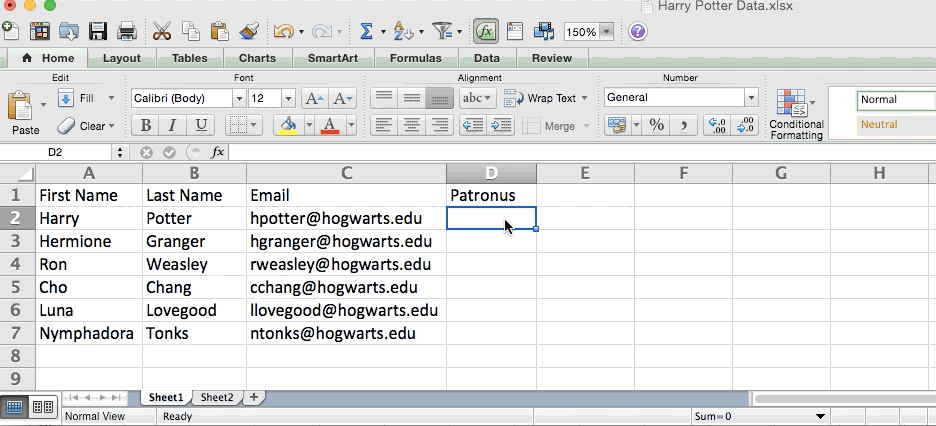Toggle Bold formatting
The image size is (936, 426).
[147, 125]
